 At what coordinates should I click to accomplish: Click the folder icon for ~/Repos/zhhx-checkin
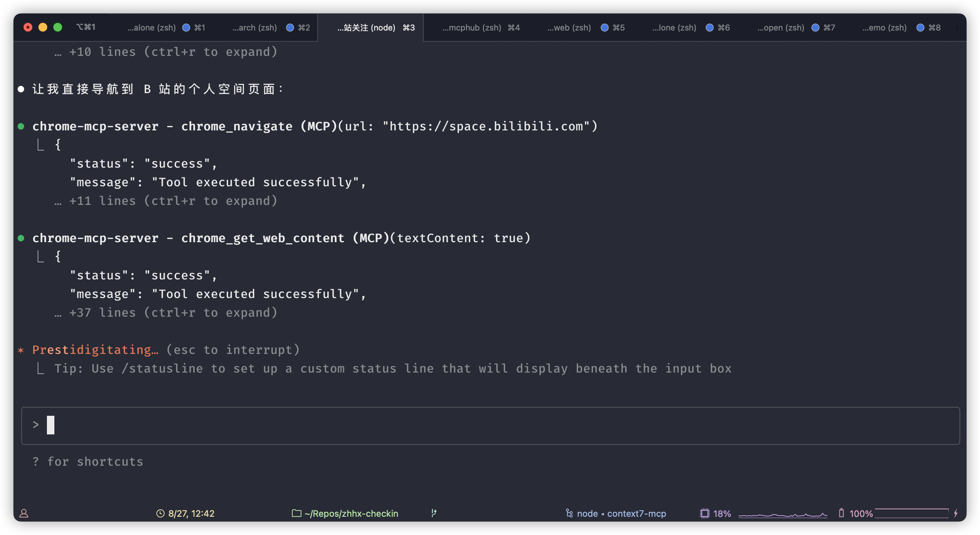point(296,513)
